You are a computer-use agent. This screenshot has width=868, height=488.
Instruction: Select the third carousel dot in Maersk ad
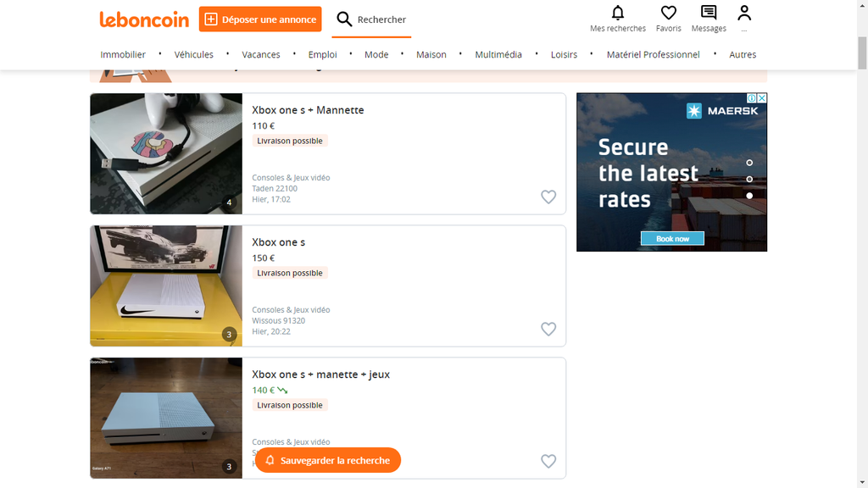click(749, 196)
